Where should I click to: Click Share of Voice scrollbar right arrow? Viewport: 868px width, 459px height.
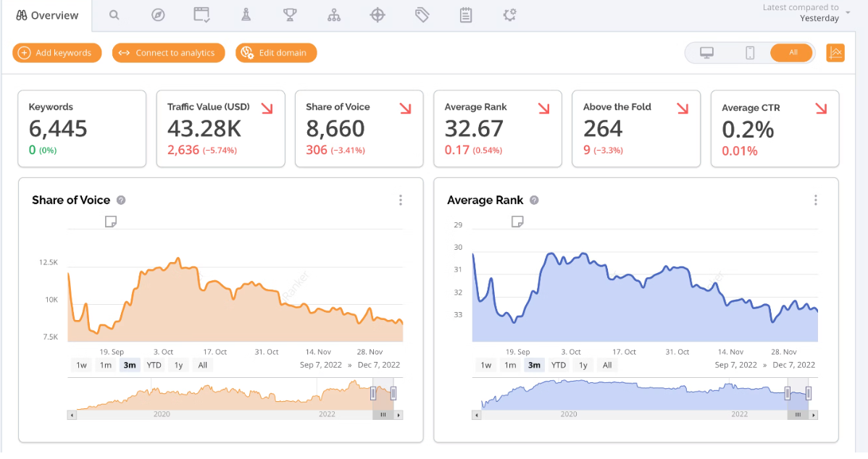click(398, 415)
